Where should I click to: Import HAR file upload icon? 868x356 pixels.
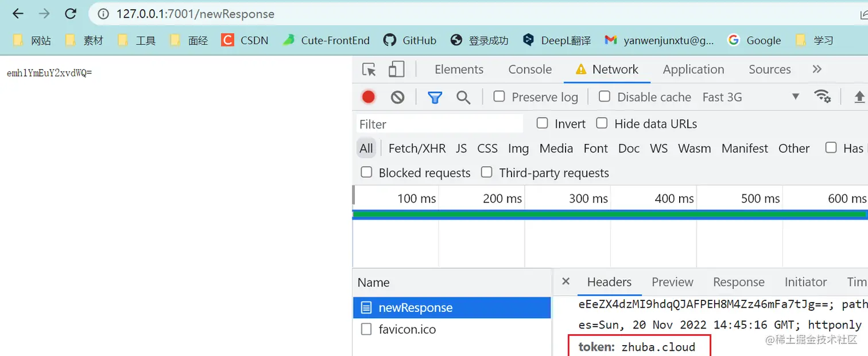[859, 97]
